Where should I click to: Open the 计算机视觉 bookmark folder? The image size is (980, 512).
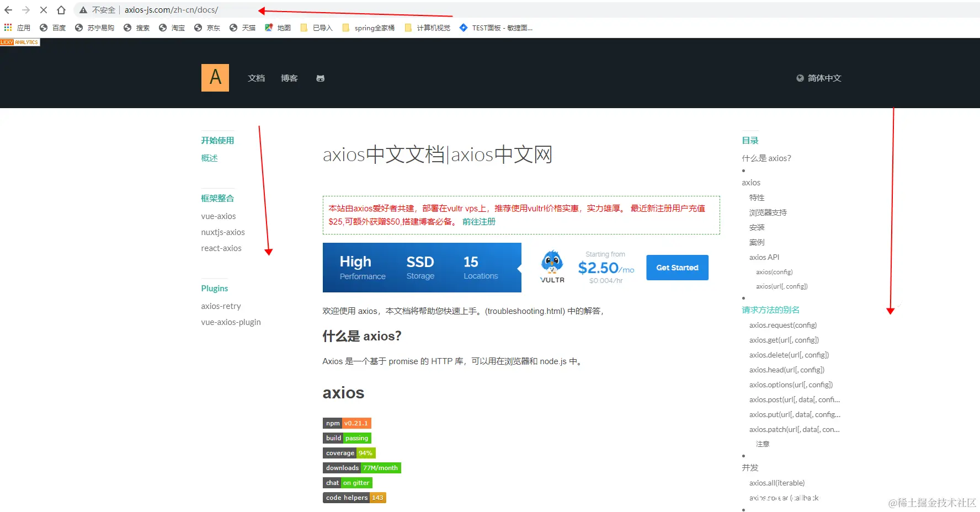click(x=427, y=28)
